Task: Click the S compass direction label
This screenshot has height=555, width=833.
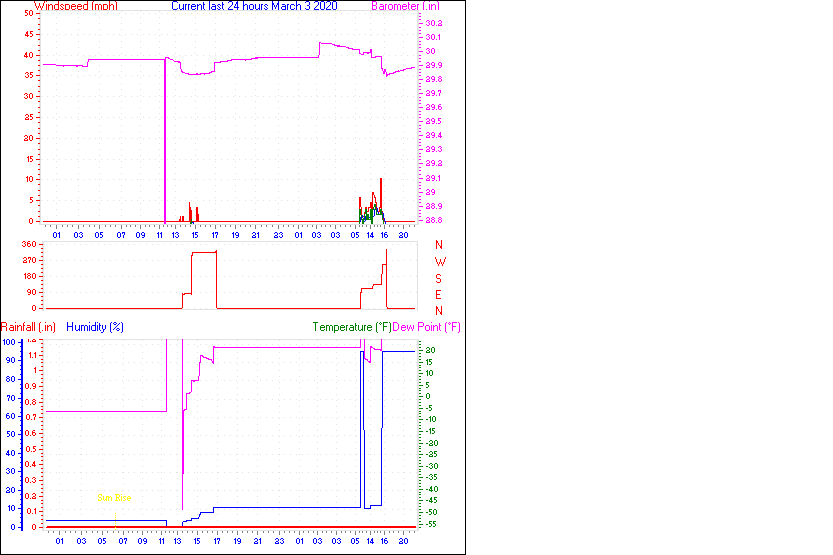Action: (x=439, y=277)
